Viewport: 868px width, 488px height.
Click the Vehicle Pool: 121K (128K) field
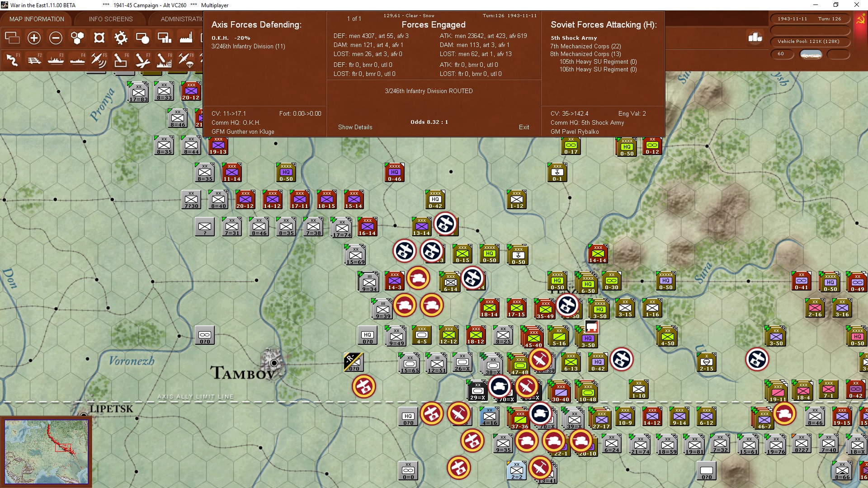point(810,42)
